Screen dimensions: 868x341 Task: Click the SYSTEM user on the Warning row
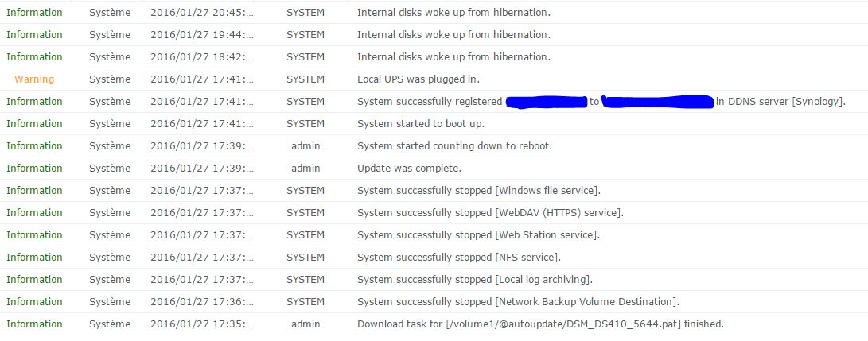pyautogui.click(x=306, y=79)
